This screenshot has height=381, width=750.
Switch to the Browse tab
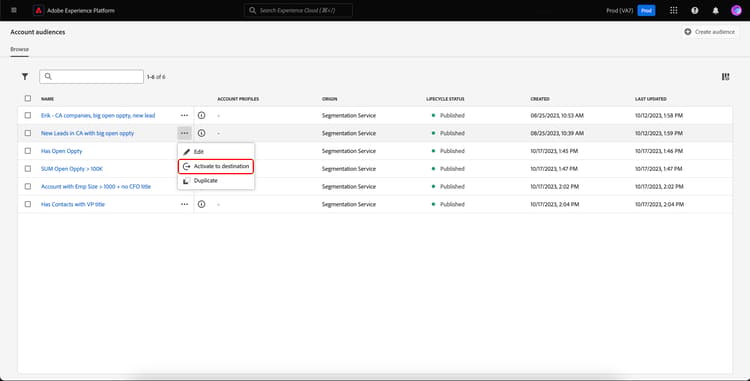[20, 49]
